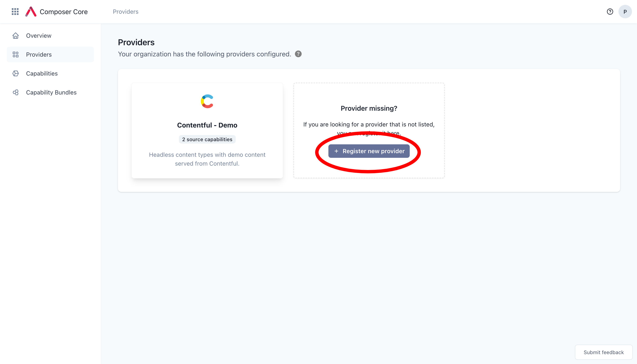The height and width of the screenshot is (364, 637).
Task: Select the Capability Bundles tab
Action: click(51, 92)
